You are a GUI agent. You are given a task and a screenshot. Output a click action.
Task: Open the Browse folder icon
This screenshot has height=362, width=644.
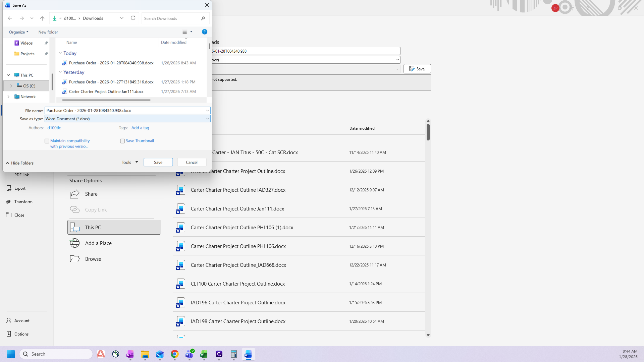[74, 259]
